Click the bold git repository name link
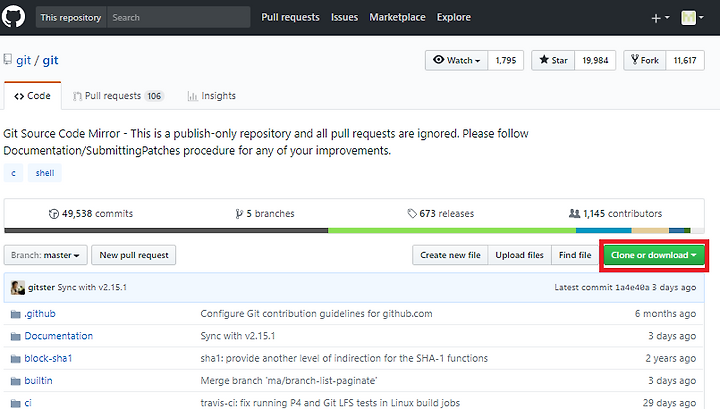 pyautogui.click(x=51, y=61)
